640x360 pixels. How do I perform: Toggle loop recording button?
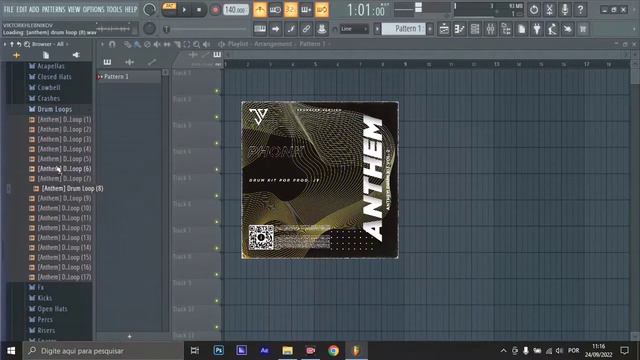pyautogui.click(x=322, y=10)
